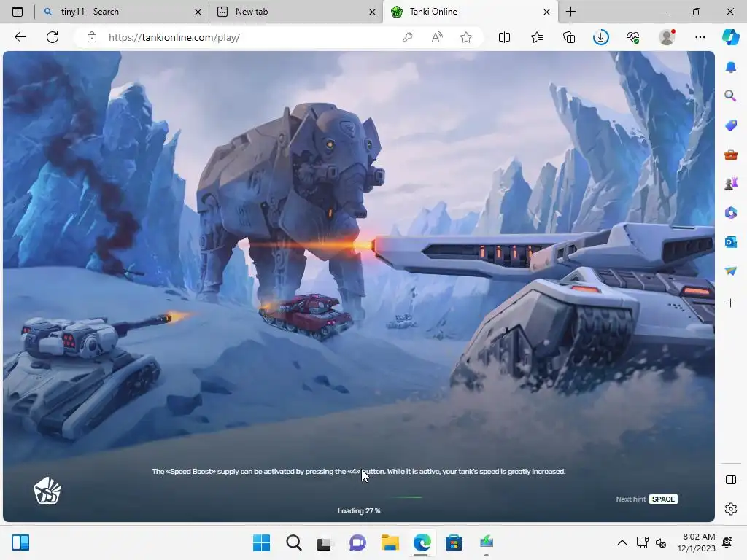Screen dimensions: 747x560
Task: Switch to the tiny11 - Search tab
Action: click(122, 12)
